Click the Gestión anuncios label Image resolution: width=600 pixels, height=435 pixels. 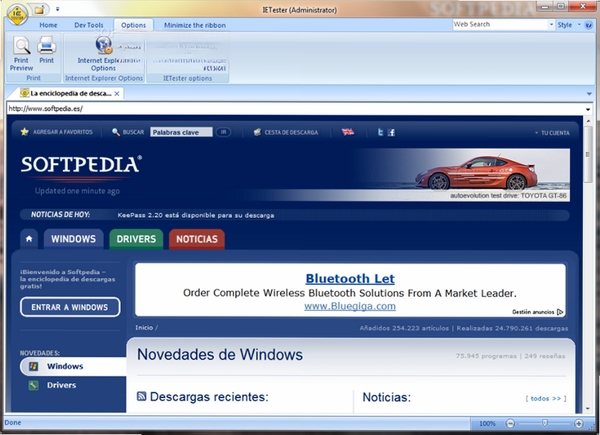[x=533, y=312]
